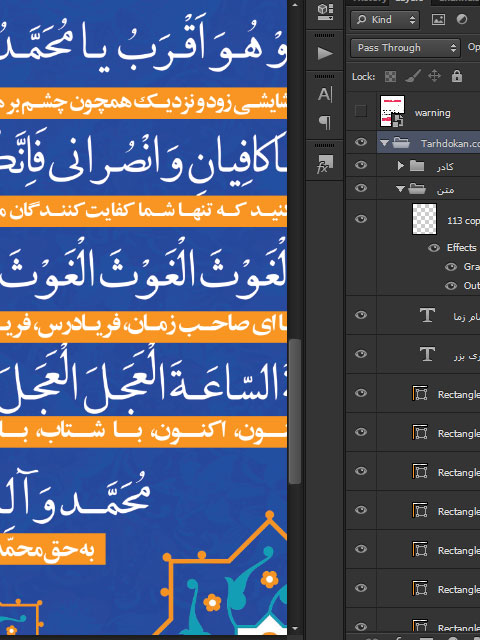Screen dimensions: 480x640
Task: Toggle the Outer effect visibility eye
Action: click(451, 286)
